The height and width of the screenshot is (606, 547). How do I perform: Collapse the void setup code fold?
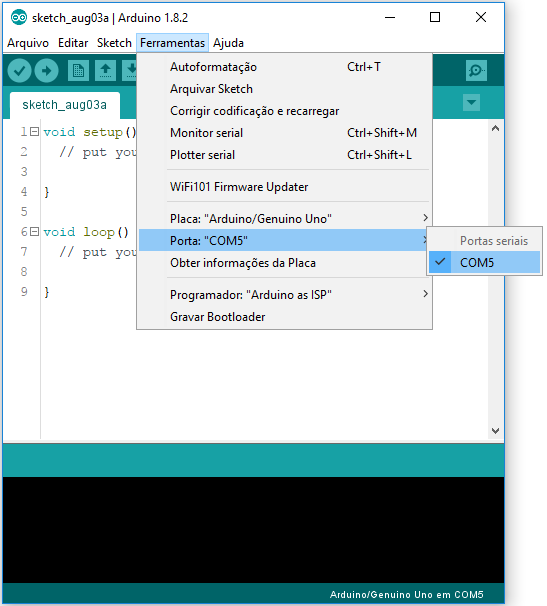(35, 132)
